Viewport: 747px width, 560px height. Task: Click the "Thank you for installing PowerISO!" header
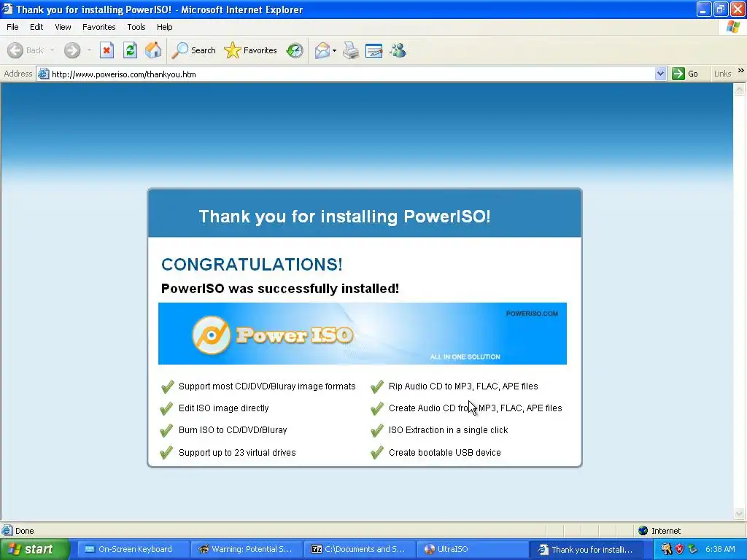(x=344, y=216)
